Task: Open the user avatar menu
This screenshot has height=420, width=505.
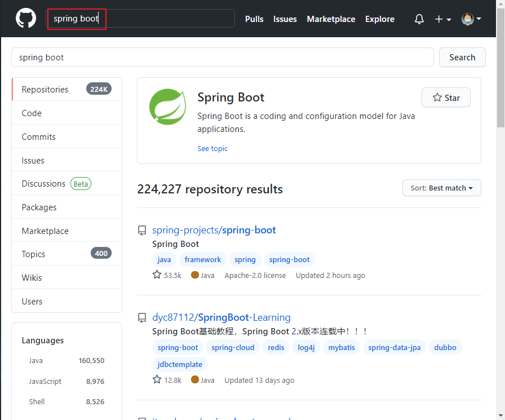Action: [471, 19]
